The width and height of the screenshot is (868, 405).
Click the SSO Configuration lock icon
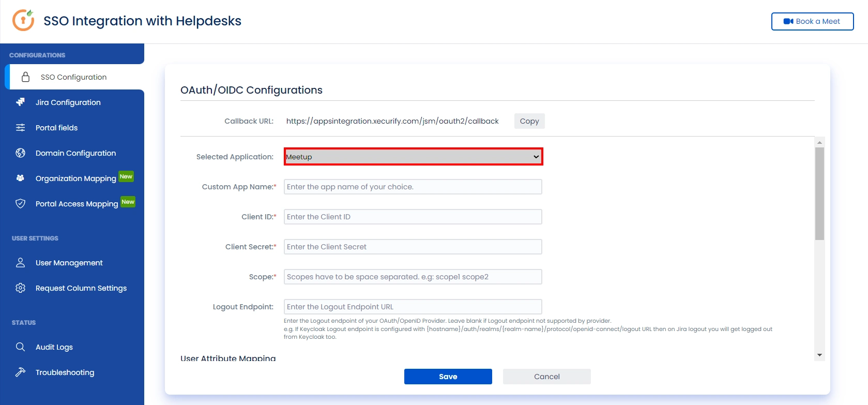pyautogui.click(x=25, y=77)
